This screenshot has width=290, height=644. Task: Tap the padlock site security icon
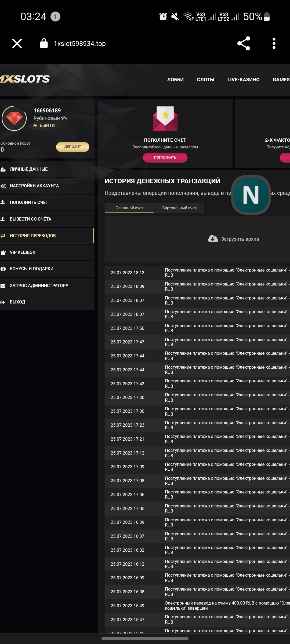point(44,43)
